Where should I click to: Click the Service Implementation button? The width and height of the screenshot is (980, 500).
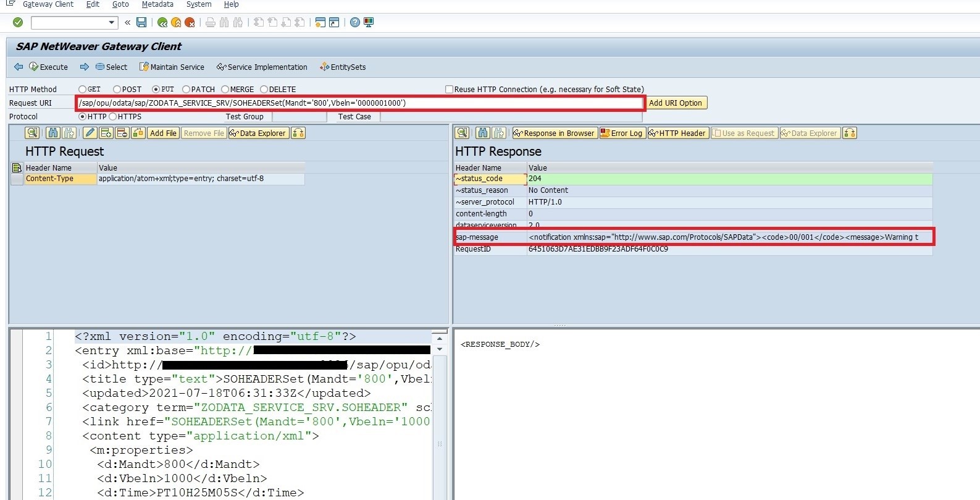click(262, 67)
